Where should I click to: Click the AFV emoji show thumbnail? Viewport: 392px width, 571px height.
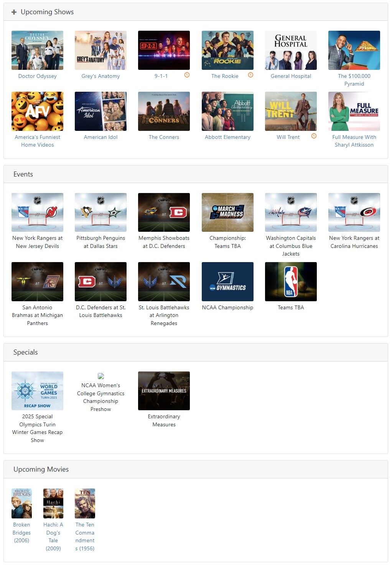pyautogui.click(x=37, y=111)
